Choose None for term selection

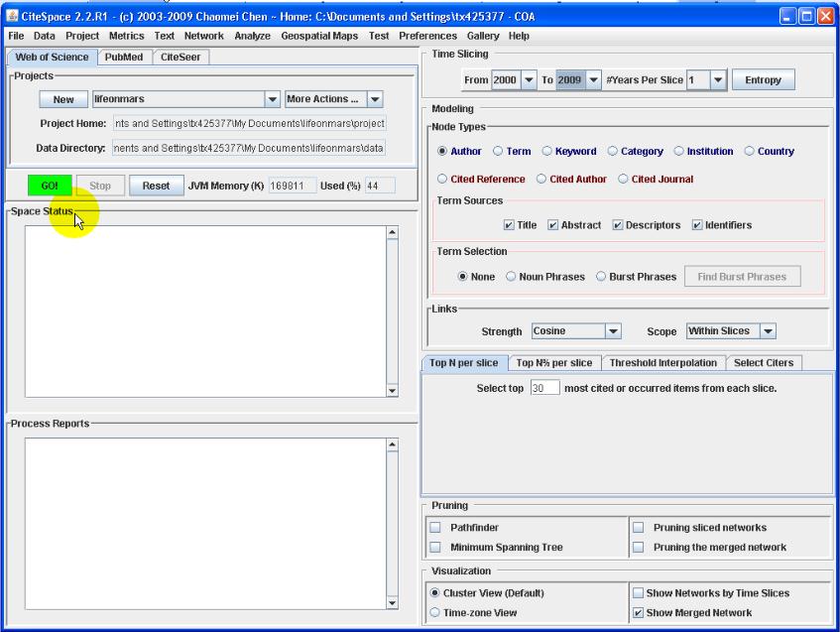tap(462, 277)
